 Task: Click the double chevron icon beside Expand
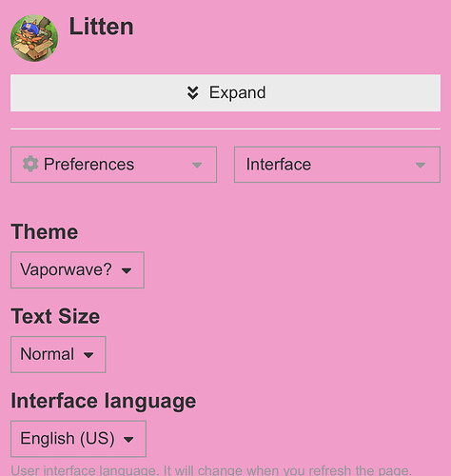pyautogui.click(x=192, y=93)
